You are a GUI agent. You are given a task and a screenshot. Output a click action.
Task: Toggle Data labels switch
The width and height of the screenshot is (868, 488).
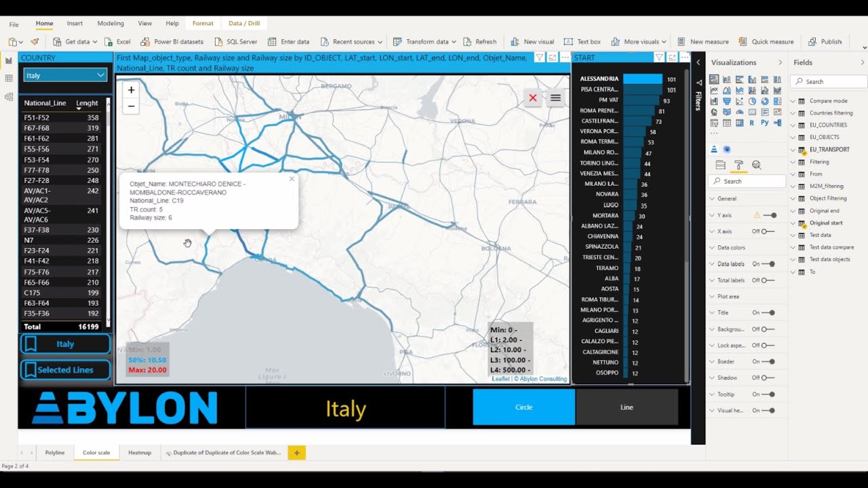coord(768,264)
